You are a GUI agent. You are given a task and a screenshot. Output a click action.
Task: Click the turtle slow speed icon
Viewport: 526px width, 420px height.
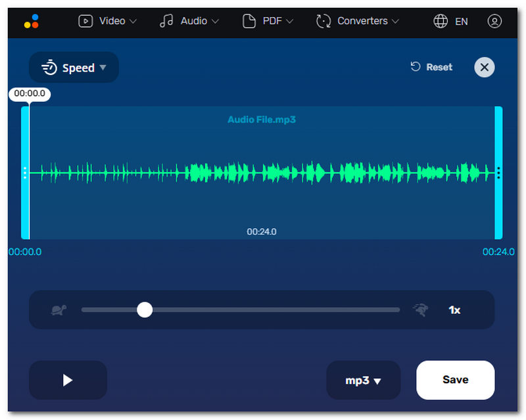pos(59,310)
